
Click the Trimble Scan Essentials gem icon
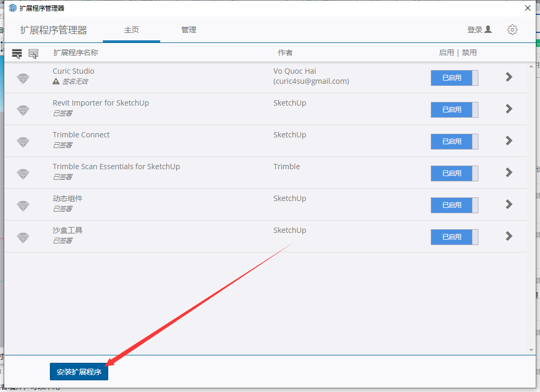23,174
